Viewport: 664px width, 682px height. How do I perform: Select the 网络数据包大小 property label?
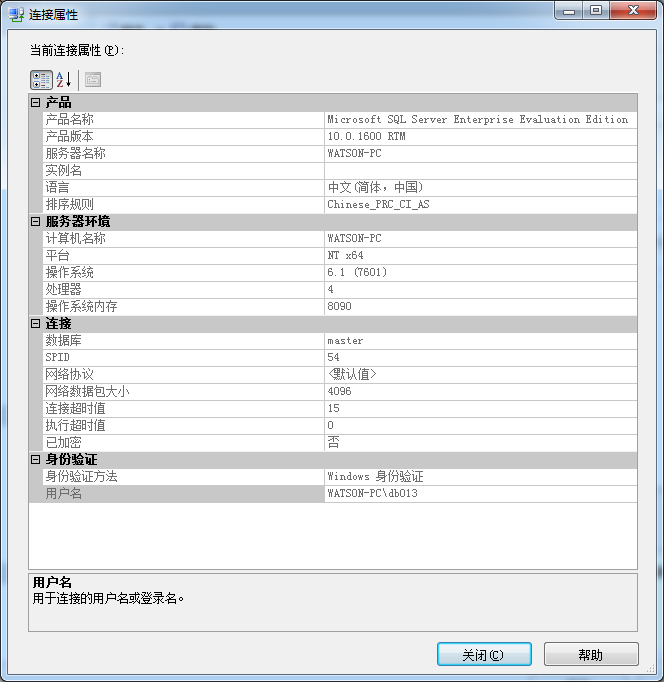coord(87,391)
